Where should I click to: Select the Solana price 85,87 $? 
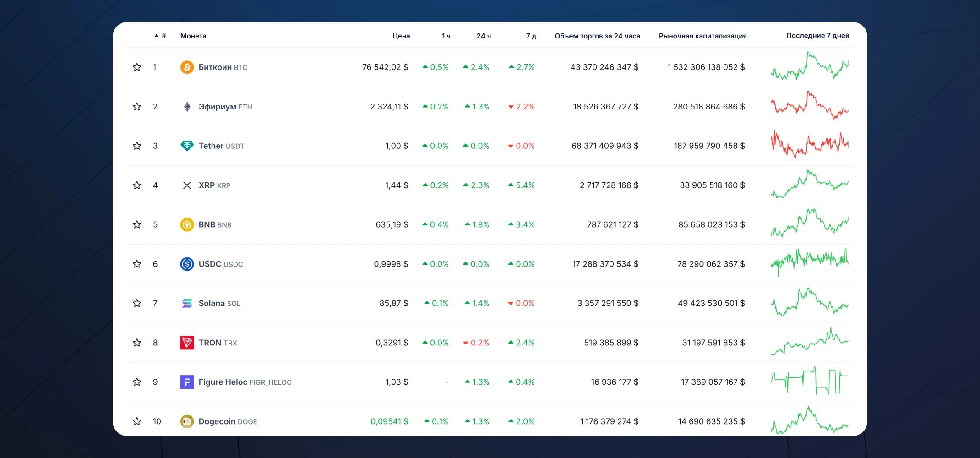click(x=394, y=303)
